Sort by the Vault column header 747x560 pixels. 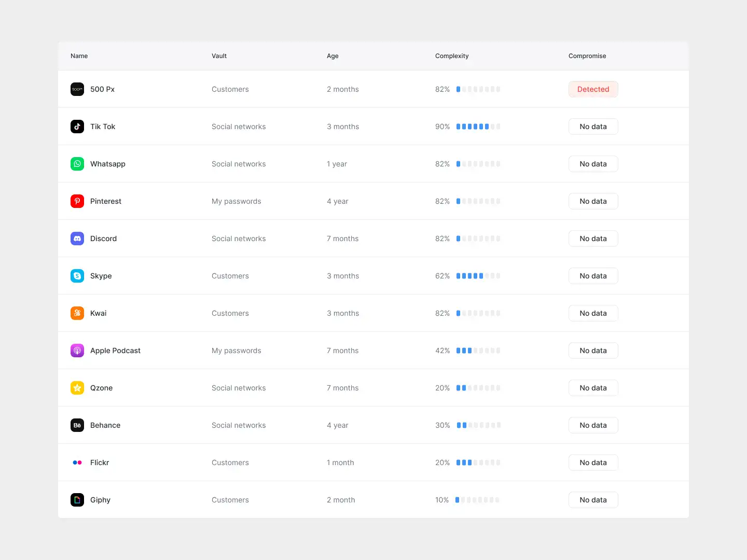(x=219, y=56)
